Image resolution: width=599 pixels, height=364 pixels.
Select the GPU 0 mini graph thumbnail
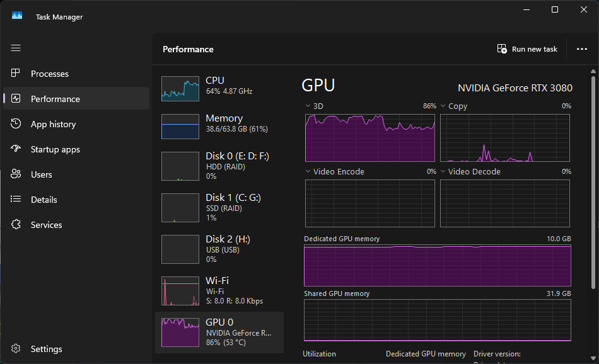180,333
